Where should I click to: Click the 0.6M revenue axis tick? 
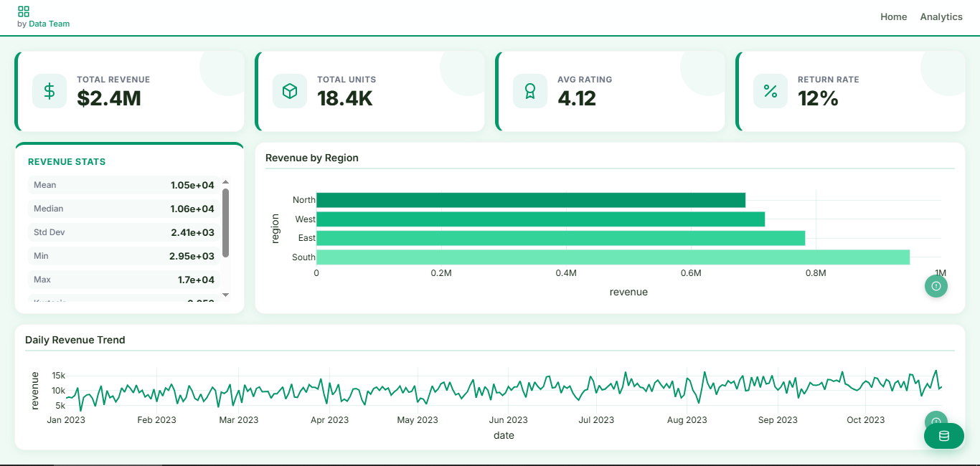pos(691,273)
